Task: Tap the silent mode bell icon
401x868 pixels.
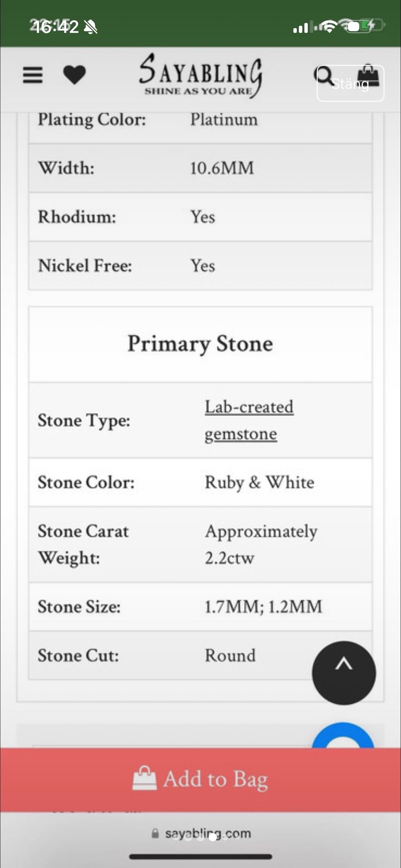Action: click(91, 28)
